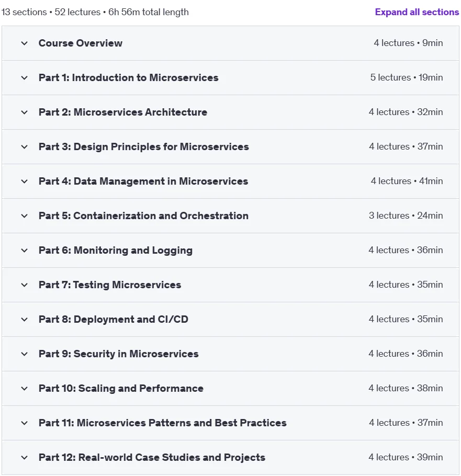461x476 pixels.
Task: Click '4 lectures • 41min' label
Action: tap(407, 181)
